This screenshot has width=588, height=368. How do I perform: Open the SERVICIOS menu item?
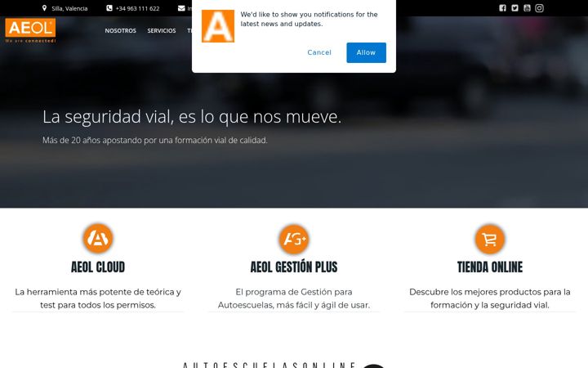pos(162,31)
